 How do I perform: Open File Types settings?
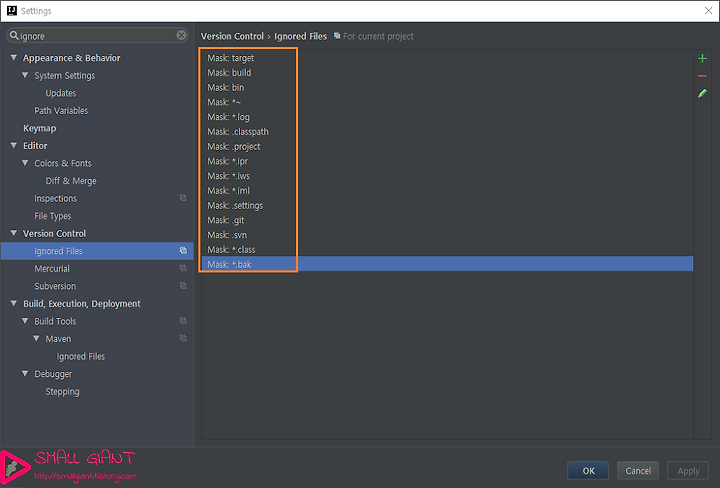click(x=53, y=216)
